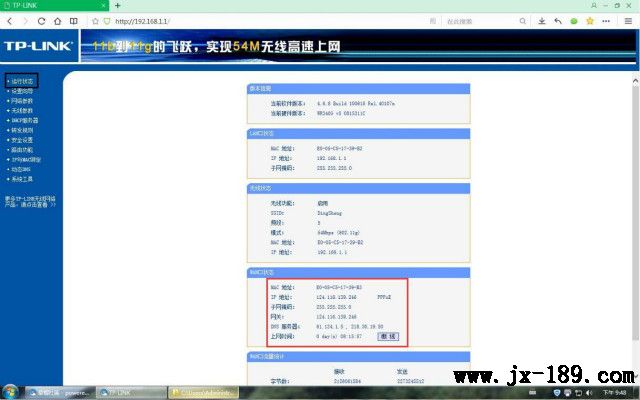The image size is (640, 400).
Task: Close the TP-LINK tab
Action: pos(104,5)
